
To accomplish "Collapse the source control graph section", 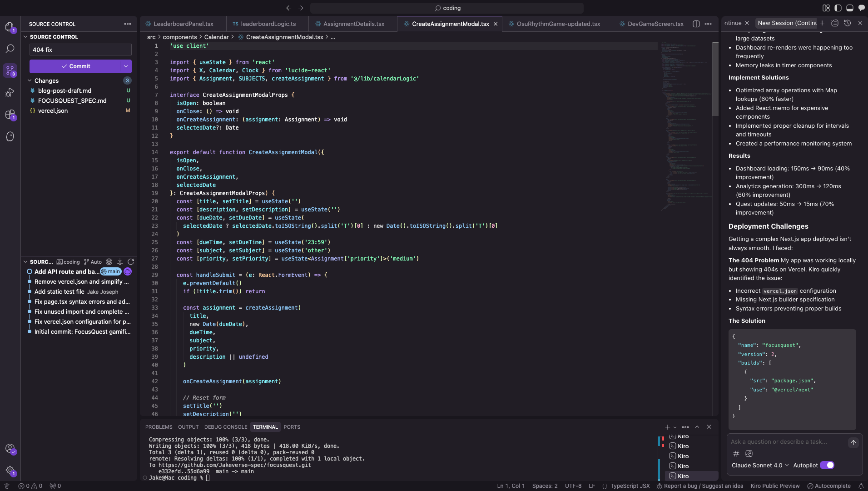I will click(x=25, y=262).
